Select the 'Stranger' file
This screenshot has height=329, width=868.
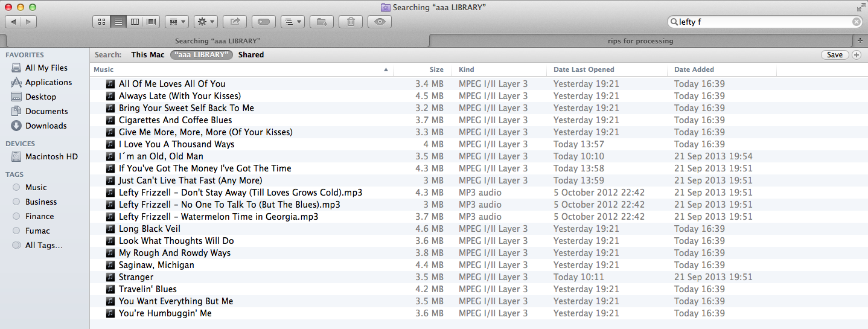click(x=136, y=277)
